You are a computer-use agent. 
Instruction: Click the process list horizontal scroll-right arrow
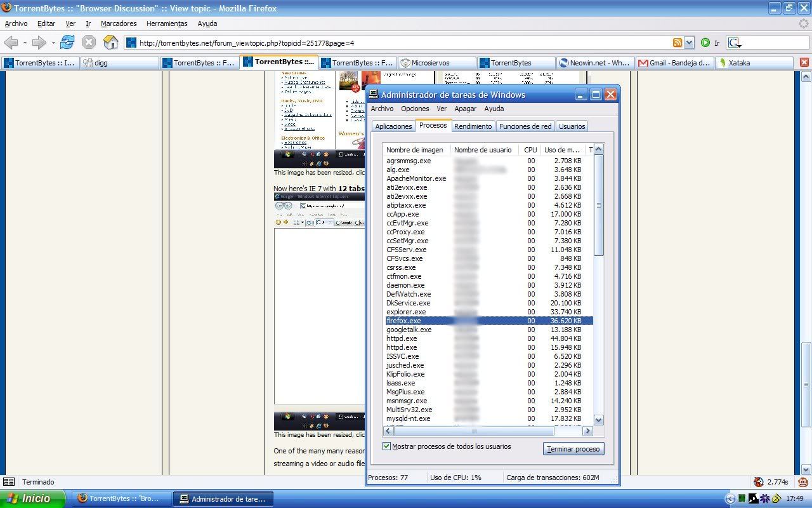587,431
